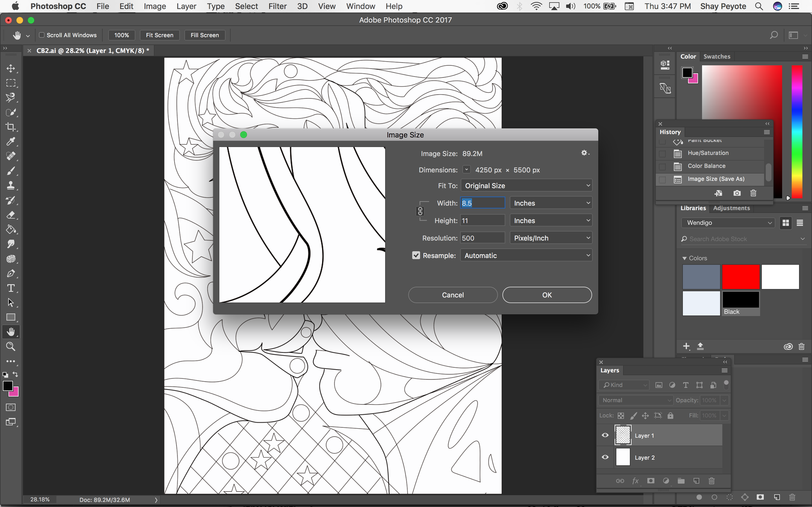Select the Type tool
Image resolution: width=812 pixels, height=507 pixels.
(10, 288)
